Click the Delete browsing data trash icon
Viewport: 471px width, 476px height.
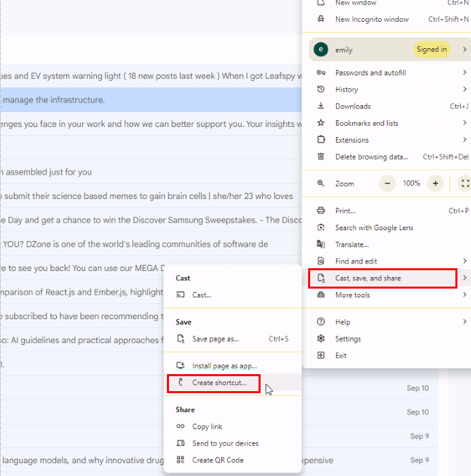point(321,157)
